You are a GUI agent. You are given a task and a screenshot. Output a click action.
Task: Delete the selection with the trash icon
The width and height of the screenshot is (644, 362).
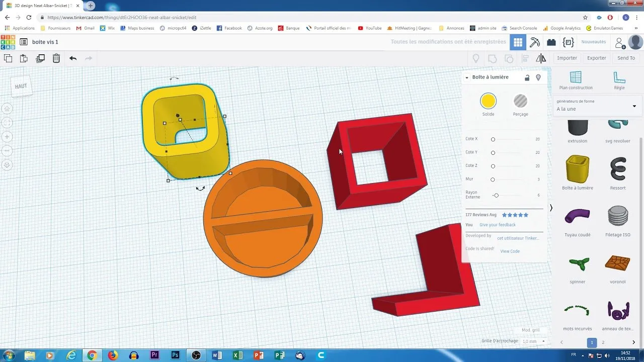56,58
